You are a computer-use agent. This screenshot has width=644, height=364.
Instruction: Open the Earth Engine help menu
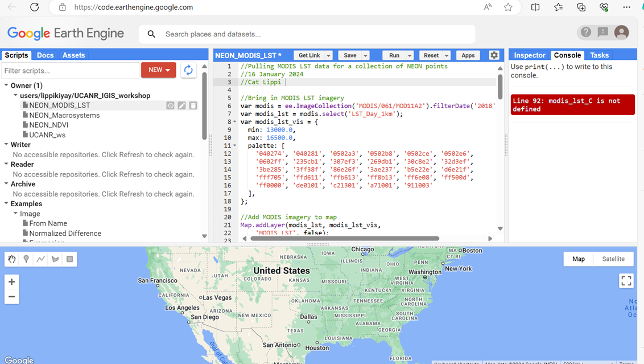tap(585, 32)
